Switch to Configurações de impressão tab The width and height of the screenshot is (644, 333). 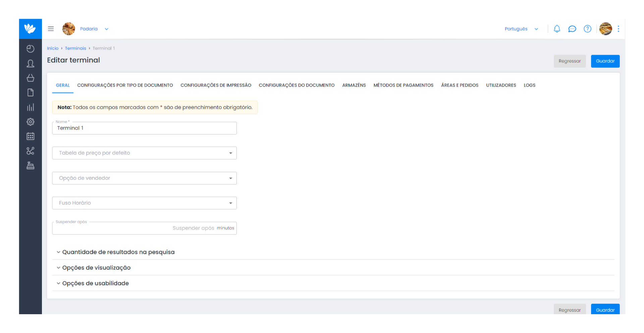point(216,85)
